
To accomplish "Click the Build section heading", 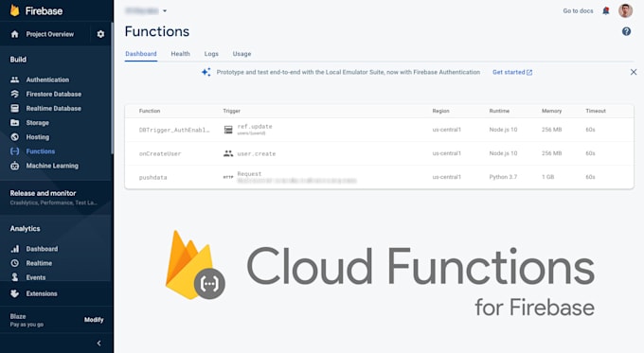I will pos(18,60).
